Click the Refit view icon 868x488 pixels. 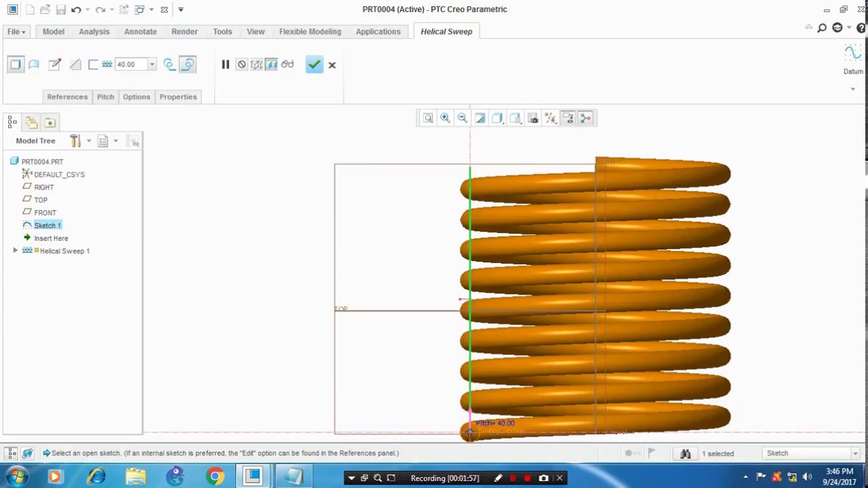[428, 119]
